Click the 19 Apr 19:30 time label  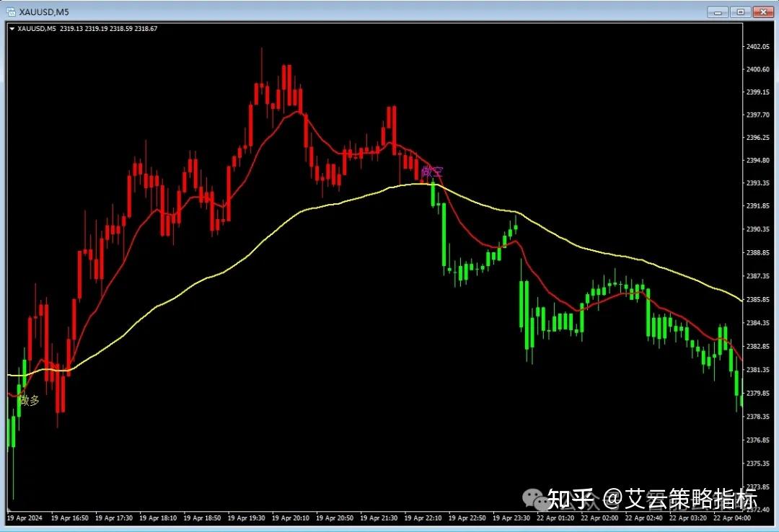247,518
